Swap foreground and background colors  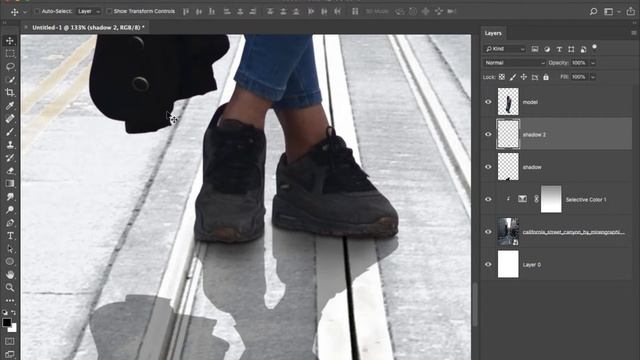(x=13, y=313)
